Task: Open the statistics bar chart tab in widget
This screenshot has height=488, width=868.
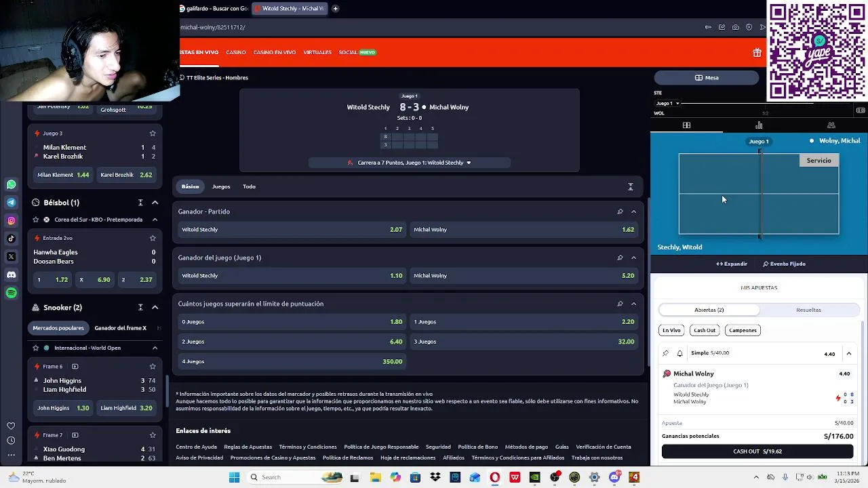Action: pos(759,125)
